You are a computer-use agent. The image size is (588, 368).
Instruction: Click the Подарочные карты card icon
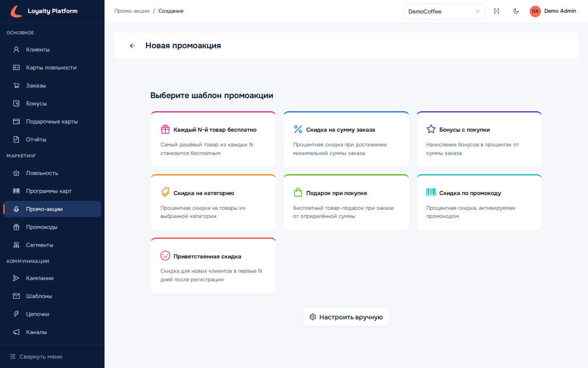[x=16, y=121]
